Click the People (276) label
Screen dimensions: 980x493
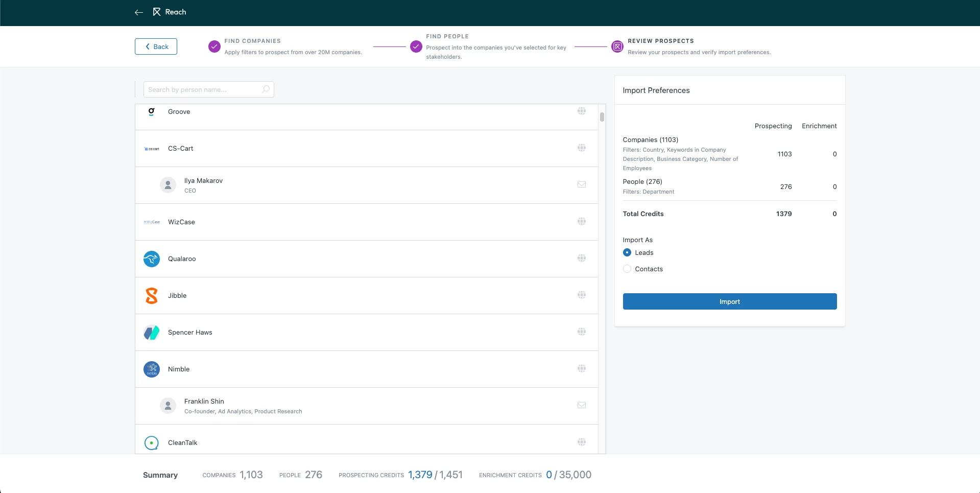[x=642, y=181]
